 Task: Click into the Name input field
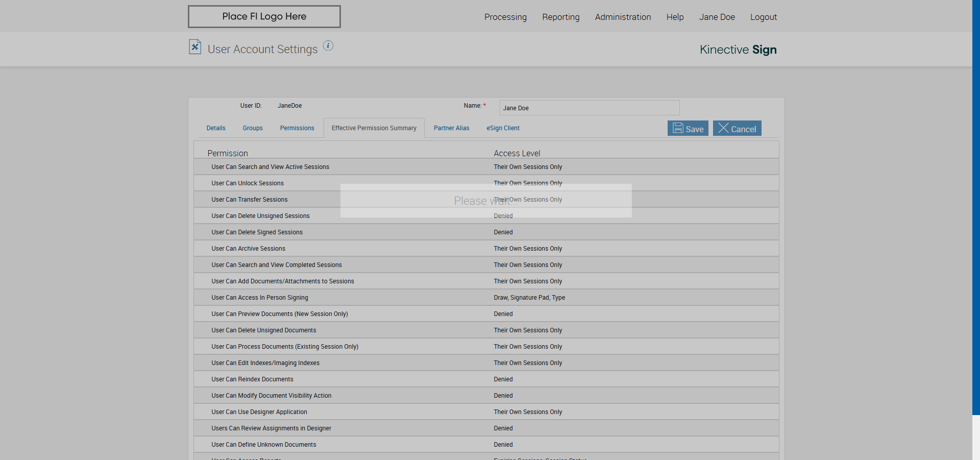589,108
